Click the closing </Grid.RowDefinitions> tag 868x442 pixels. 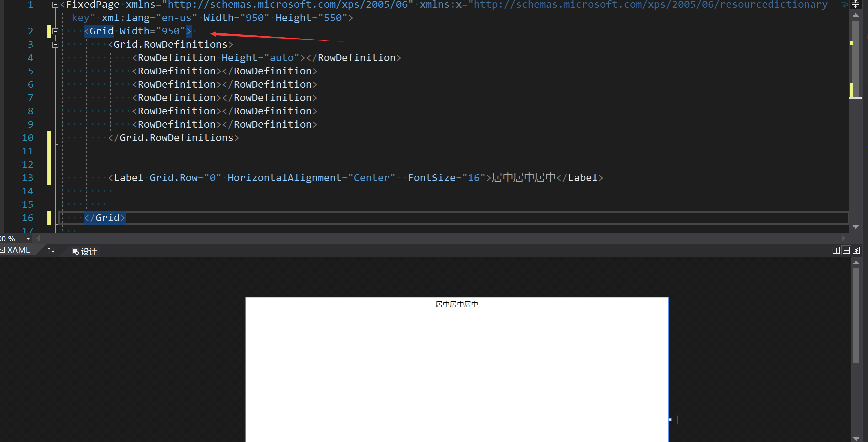(x=173, y=138)
